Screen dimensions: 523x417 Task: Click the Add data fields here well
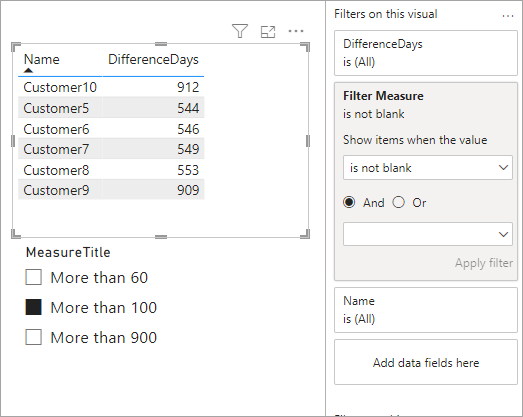tap(426, 362)
